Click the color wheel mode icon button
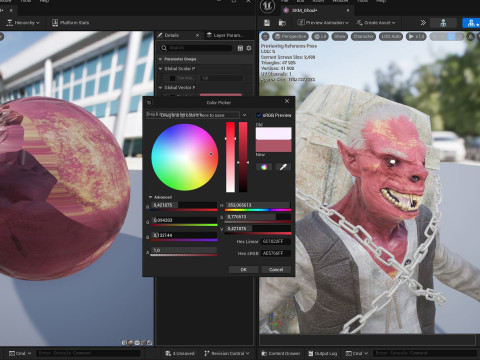This screenshot has width=480, height=360. tap(264, 167)
